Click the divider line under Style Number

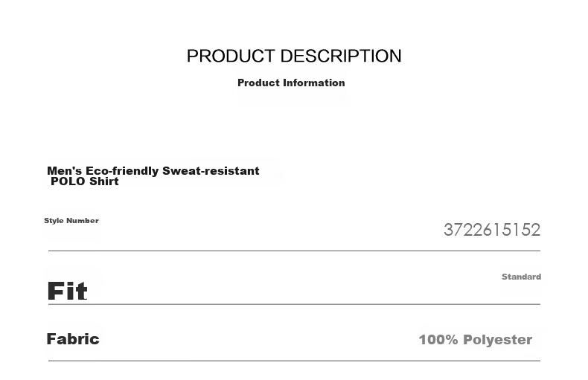[x=295, y=251]
